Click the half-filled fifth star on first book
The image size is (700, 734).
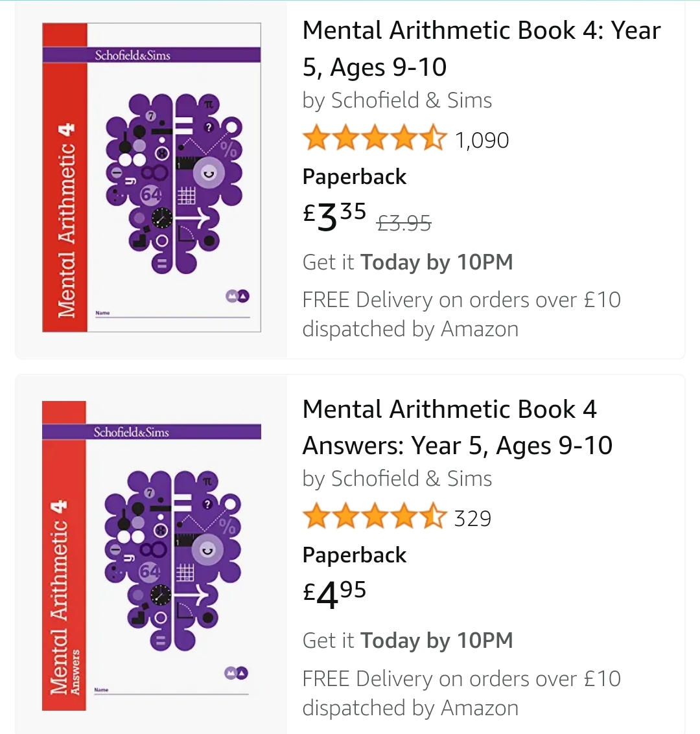(x=433, y=137)
